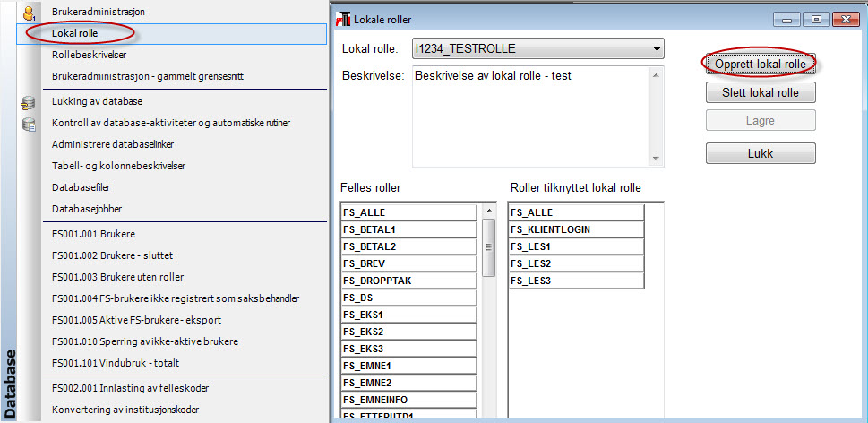Image resolution: width=868 pixels, height=423 pixels.
Task: Open FS001.010 Sperring av ikke-aktive brukere
Action: click(144, 341)
